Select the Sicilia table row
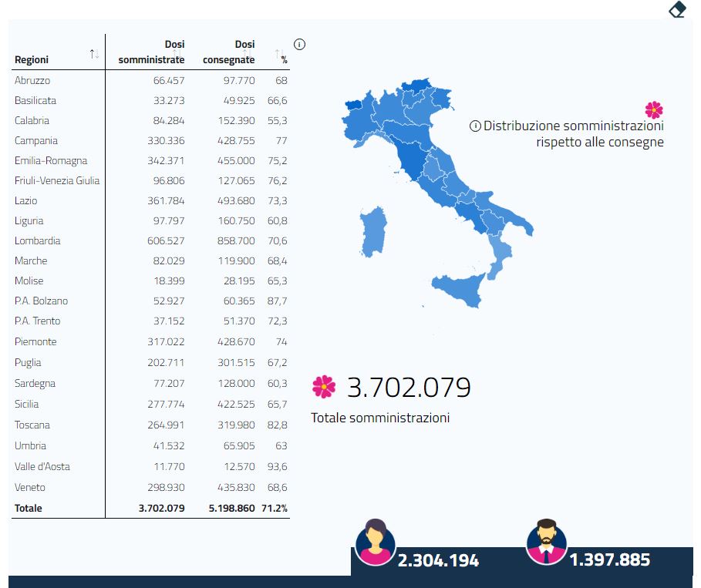The width and height of the screenshot is (701, 588). [150, 404]
